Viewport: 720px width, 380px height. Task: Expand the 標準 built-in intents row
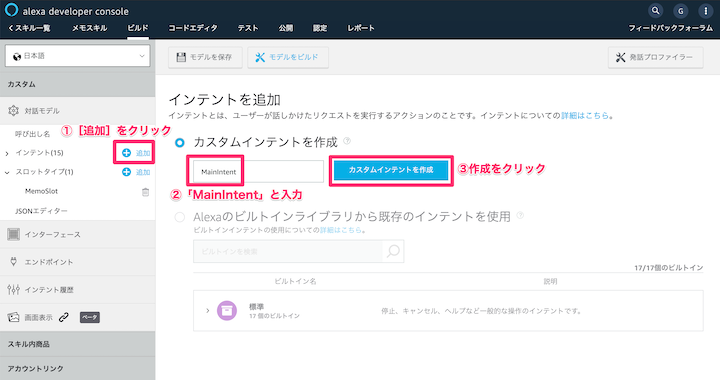coord(208,311)
